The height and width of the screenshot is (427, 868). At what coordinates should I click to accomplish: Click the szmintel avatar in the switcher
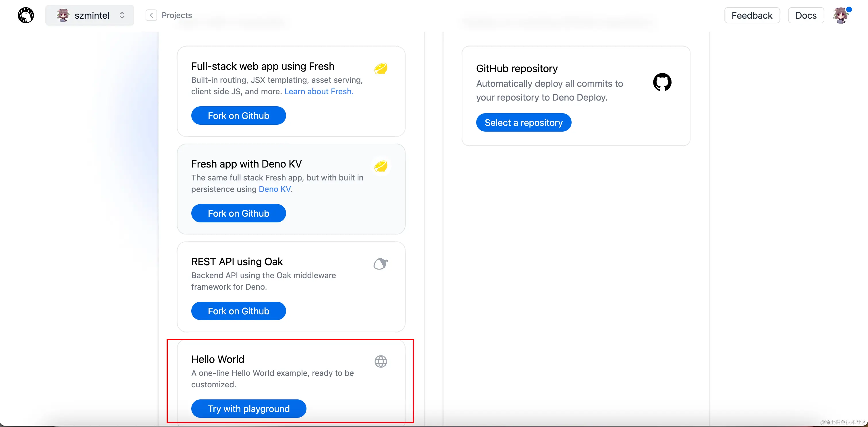[63, 15]
